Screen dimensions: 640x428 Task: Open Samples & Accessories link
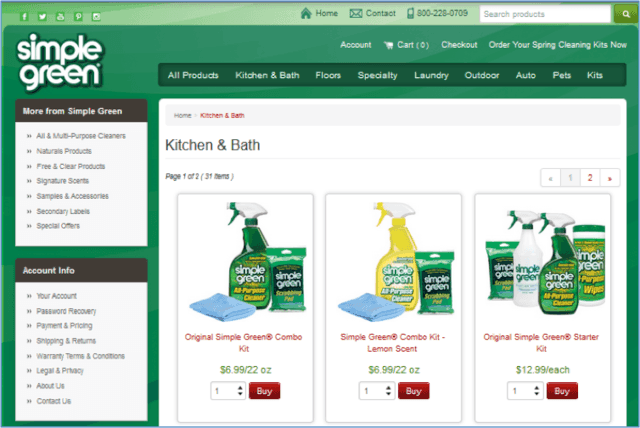click(x=72, y=196)
